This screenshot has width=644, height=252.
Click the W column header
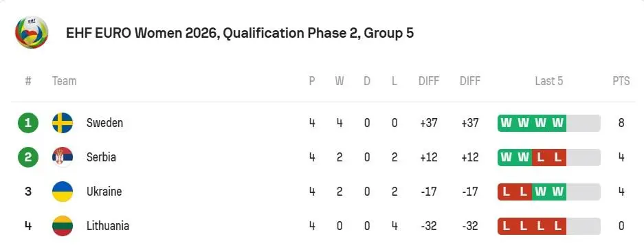[x=340, y=81]
